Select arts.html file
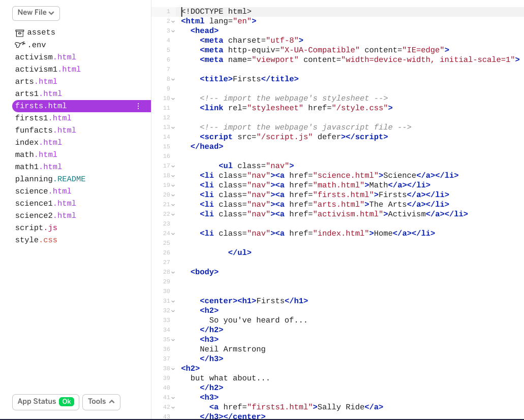524x420 pixels. (36, 81)
